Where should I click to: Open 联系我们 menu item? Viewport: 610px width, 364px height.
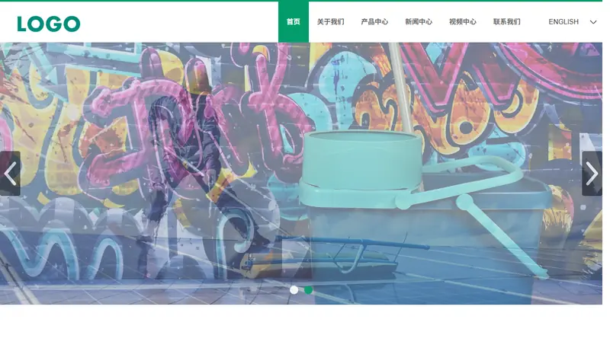coord(506,22)
